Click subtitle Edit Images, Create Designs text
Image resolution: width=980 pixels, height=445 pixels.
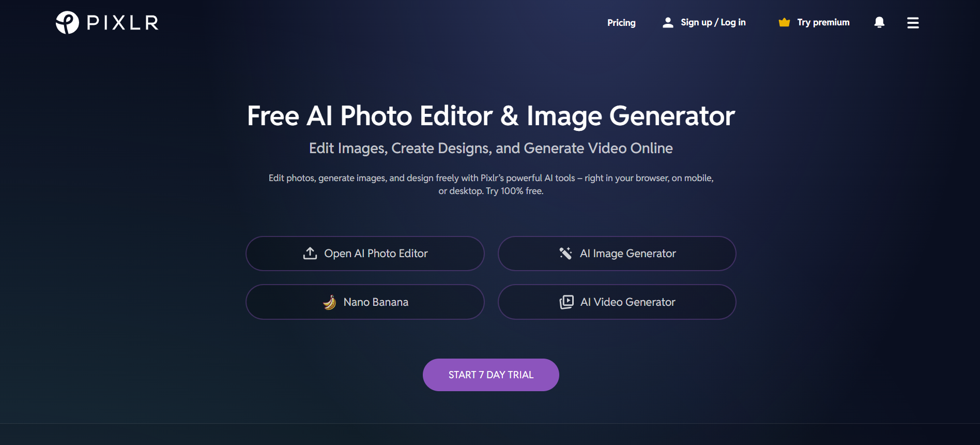tap(491, 149)
